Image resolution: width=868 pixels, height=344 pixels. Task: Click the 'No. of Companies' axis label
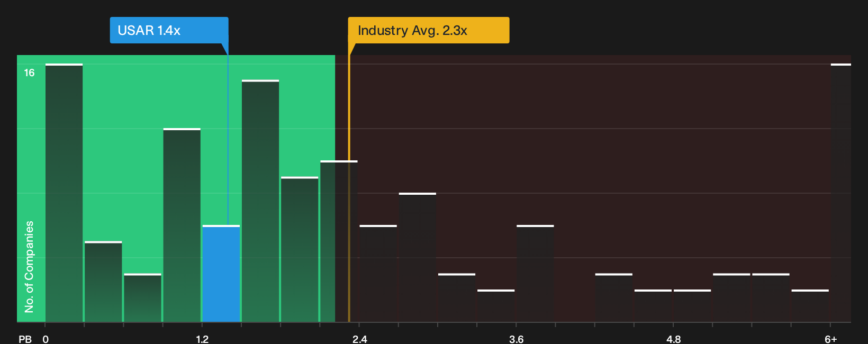point(29,267)
